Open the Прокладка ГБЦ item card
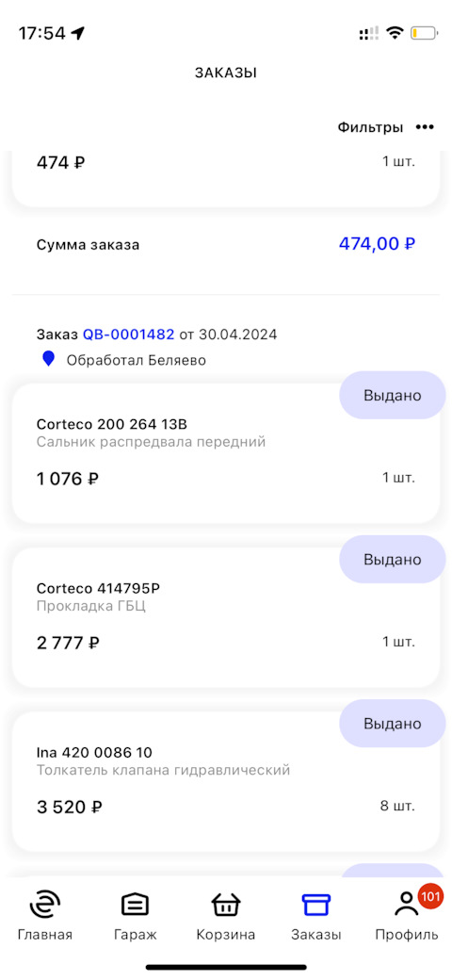 click(226, 617)
